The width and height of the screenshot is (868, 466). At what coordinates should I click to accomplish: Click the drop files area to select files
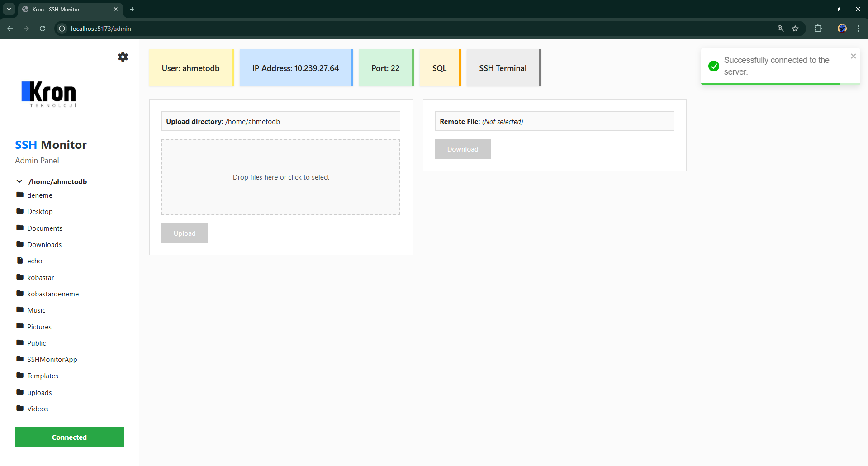click(280, 177)
